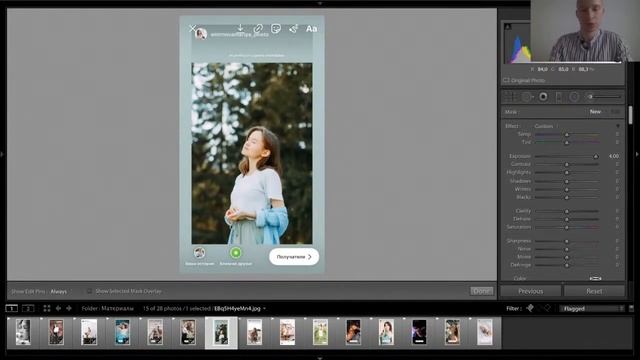Image resolution: width=640 pixels, height=360 pixels.
Task: Click the Done button
Action: click(x=482, y=291)
